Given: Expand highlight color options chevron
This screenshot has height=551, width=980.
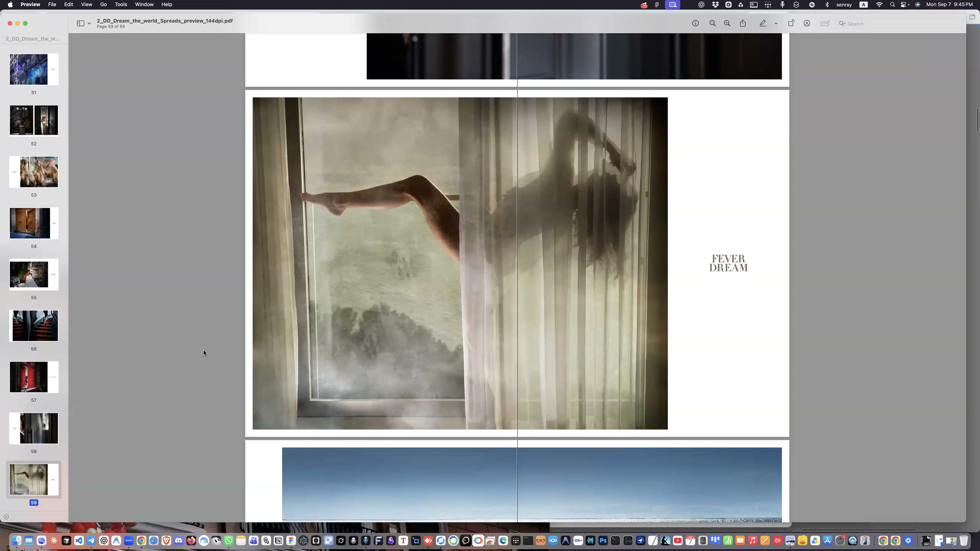Looking at the screenshot, I should pos(776,24).
